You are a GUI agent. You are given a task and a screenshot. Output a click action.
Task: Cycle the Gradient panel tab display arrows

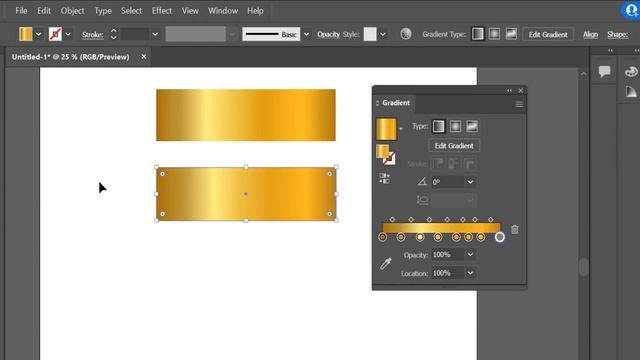coord(378,103)
